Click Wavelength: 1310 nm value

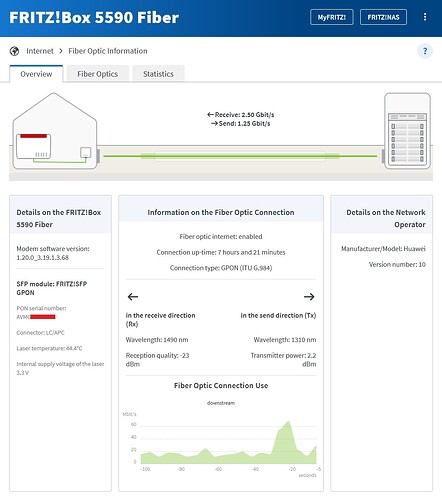[x=285, y=340]
